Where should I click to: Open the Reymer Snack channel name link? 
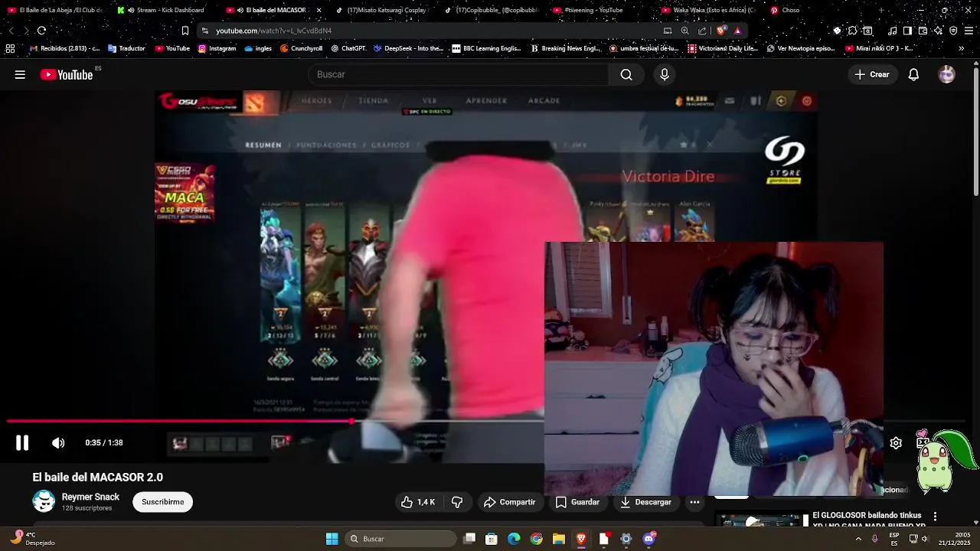(x=90, y=497)
